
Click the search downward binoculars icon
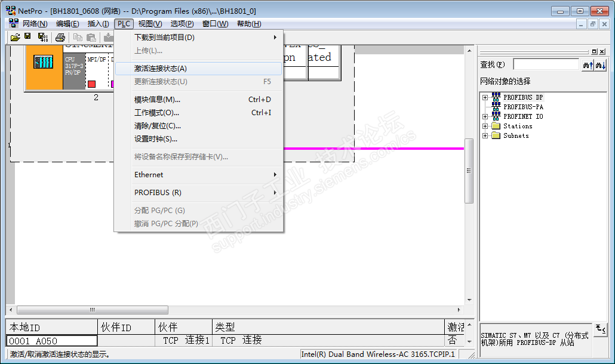tap(601, 65)
